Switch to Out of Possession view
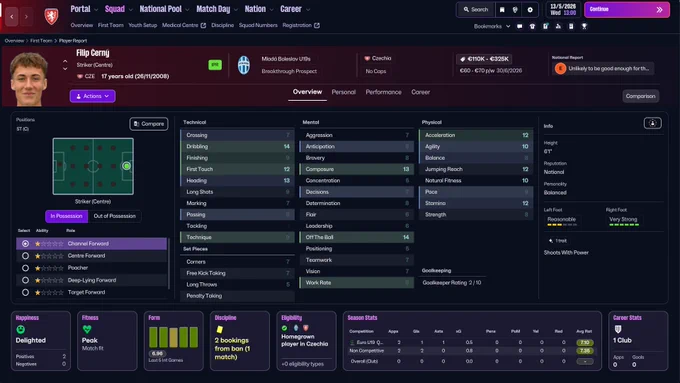 coord(114,216)
